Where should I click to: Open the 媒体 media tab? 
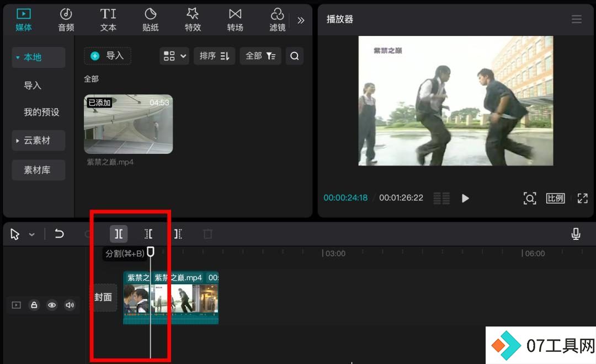point(24,20)
